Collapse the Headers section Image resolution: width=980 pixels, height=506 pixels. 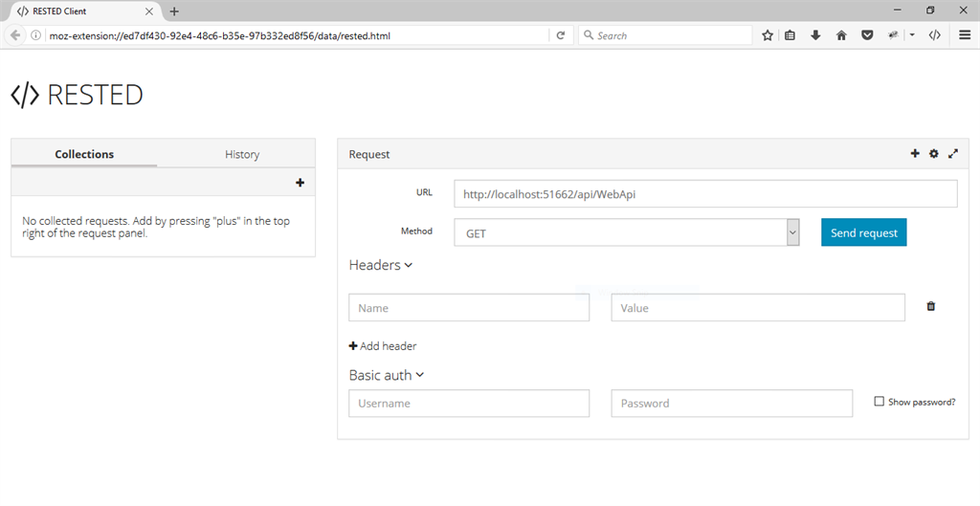(381, 265)
